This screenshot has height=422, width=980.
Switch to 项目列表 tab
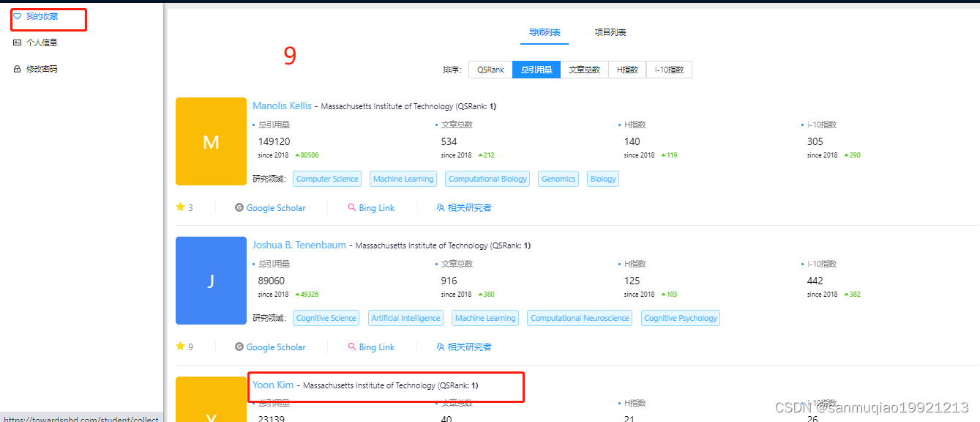610,32
